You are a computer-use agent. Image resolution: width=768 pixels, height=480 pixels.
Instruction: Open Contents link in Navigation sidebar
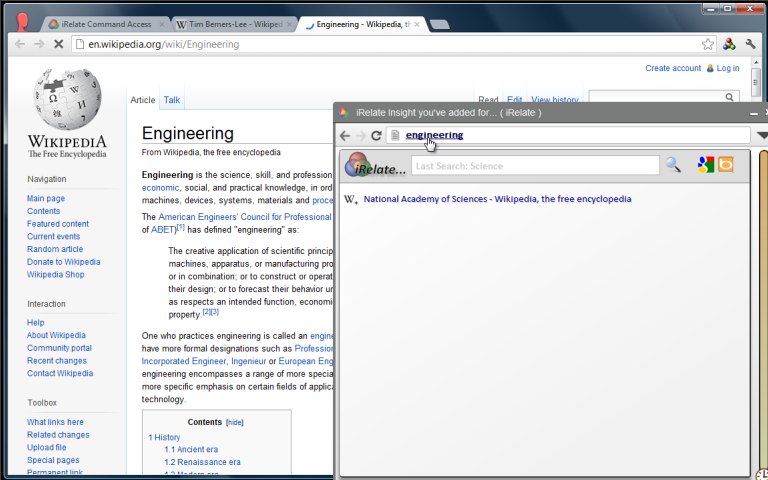point(44,211)
